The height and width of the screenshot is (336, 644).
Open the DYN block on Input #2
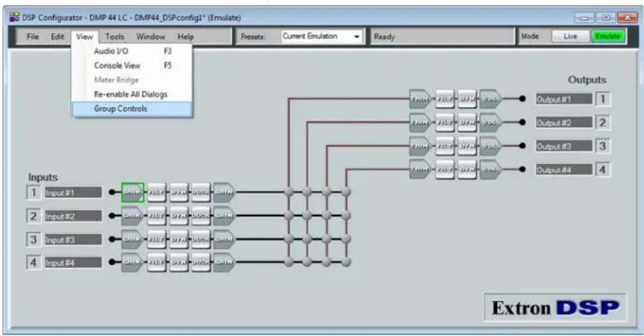(179, 215)
